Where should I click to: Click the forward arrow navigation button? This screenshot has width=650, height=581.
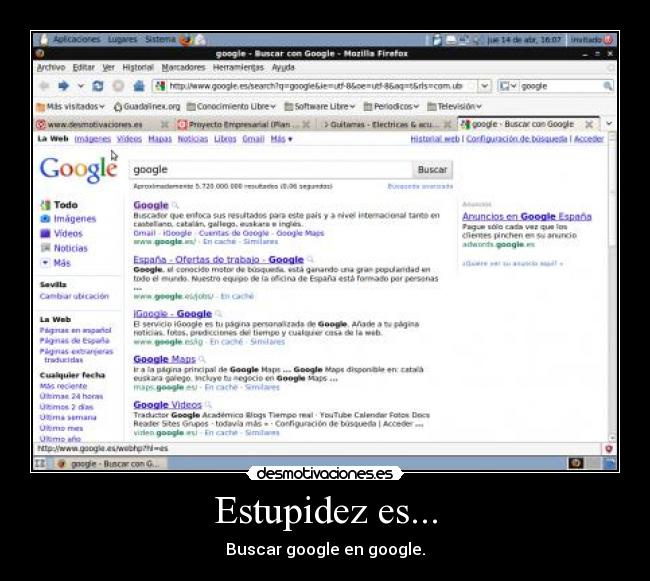(63, 86)
